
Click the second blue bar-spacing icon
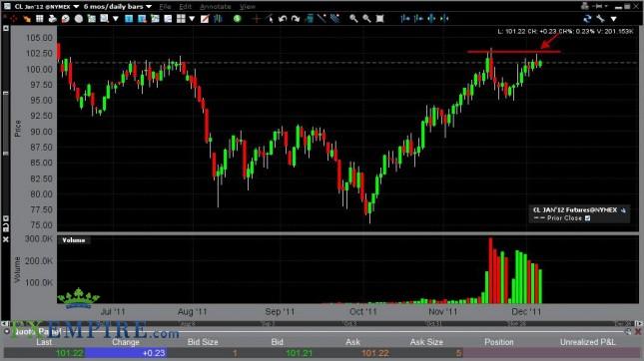418,19
